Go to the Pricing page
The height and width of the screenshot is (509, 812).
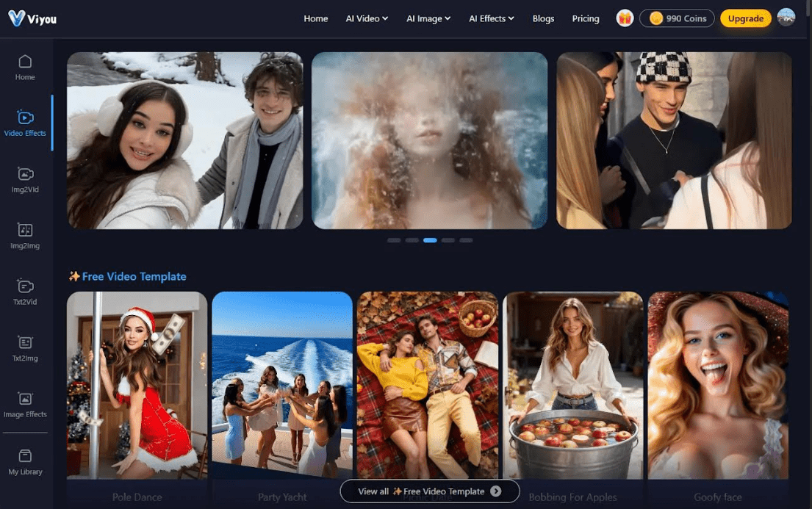click(586, 18)
